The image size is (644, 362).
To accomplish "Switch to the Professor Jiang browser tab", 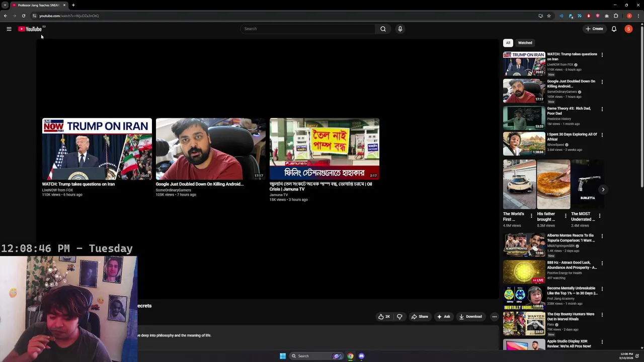I will point(38,5).
